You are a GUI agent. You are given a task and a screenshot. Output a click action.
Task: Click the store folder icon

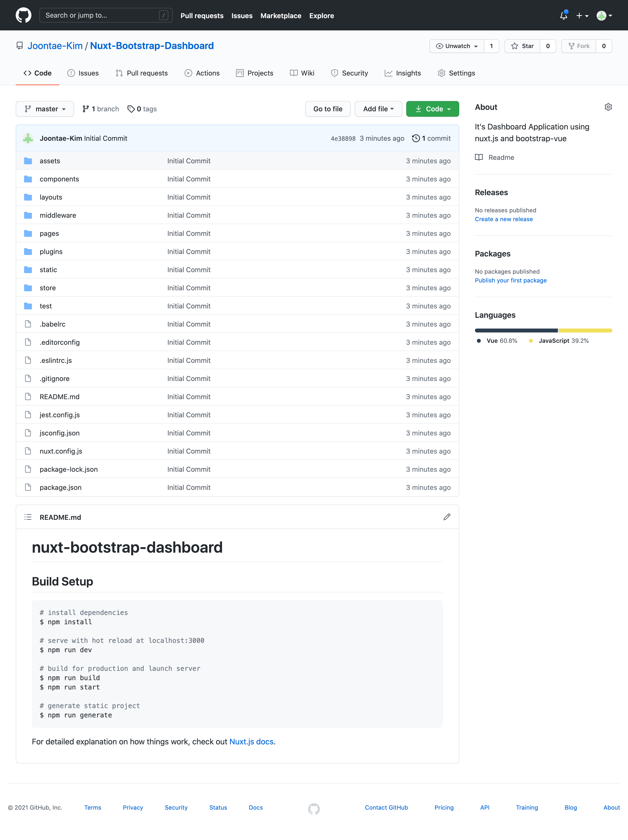[28, 288]
